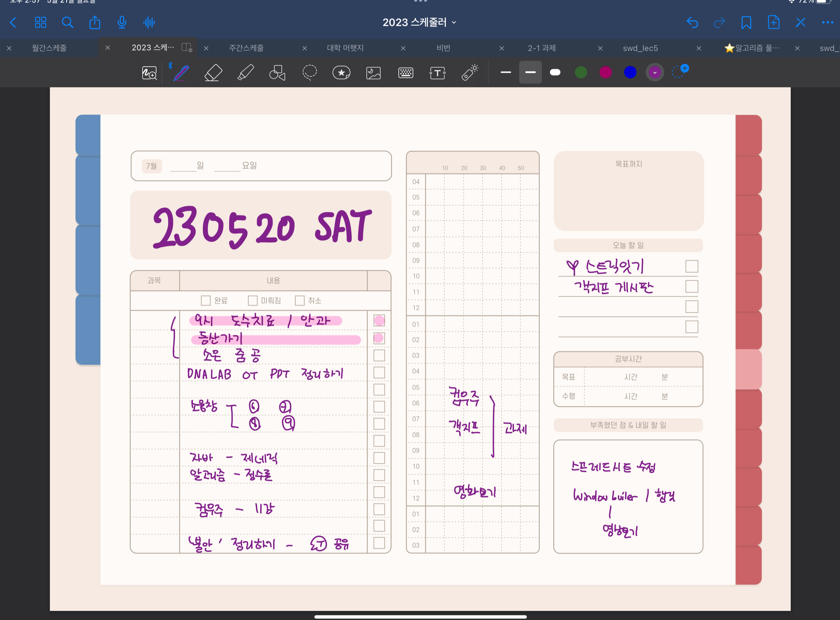Select the Eraser tool
Image resolution: width=840 pixels, height=620 pixels.
click(x=213, y=72)
